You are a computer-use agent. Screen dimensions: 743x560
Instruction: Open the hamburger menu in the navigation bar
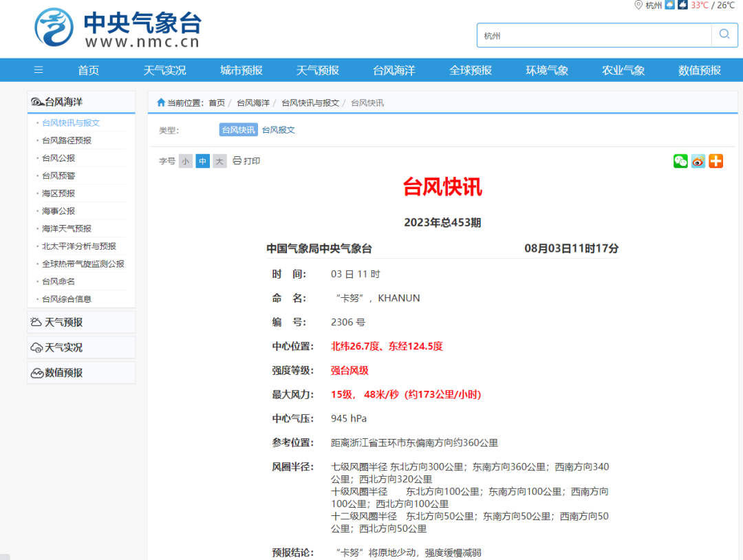tap(38, 69)
